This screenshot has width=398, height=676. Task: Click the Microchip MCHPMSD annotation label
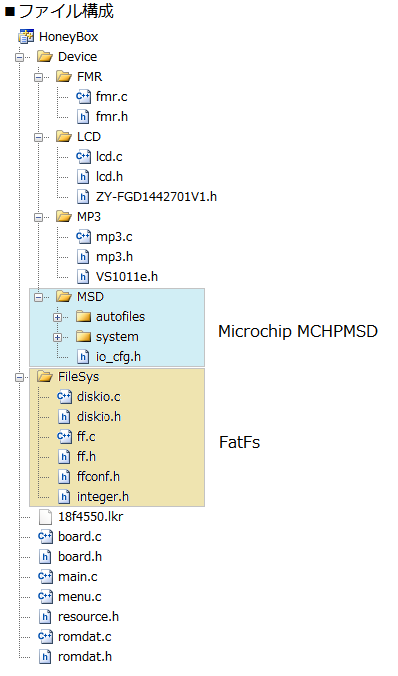coord(298,331)
